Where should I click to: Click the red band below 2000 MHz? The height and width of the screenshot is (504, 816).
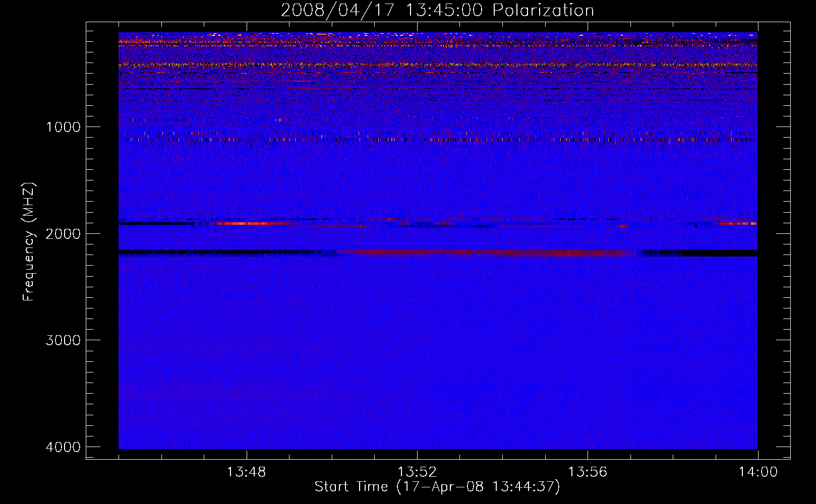coord(487,253)
